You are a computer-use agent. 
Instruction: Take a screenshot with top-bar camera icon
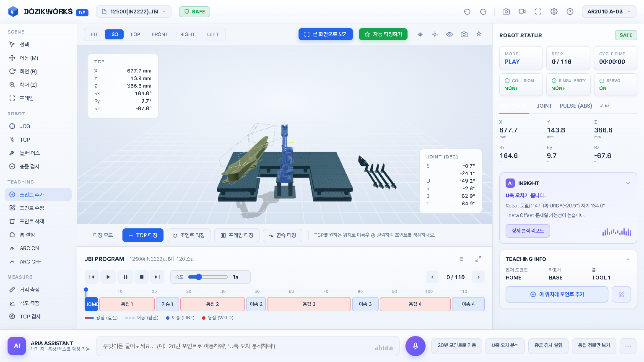coord(506,12)
